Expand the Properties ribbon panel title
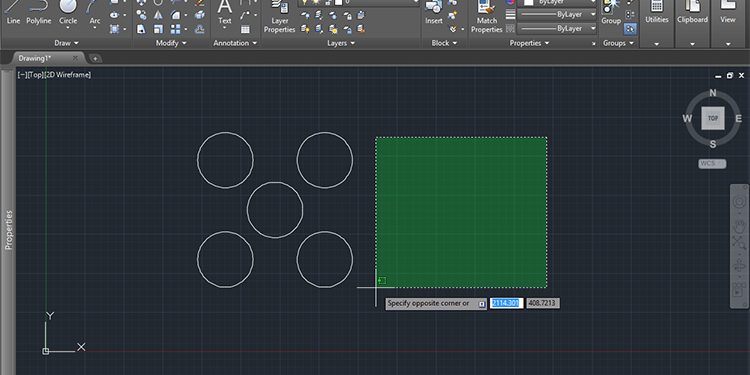The image size is (750, 375). click(x=529, y=43)
